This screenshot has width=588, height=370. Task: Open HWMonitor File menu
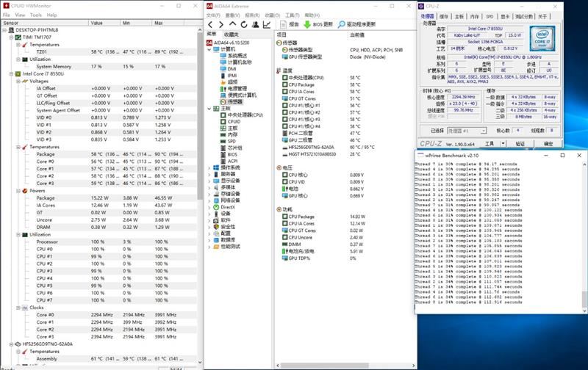(x=7, y=15)
